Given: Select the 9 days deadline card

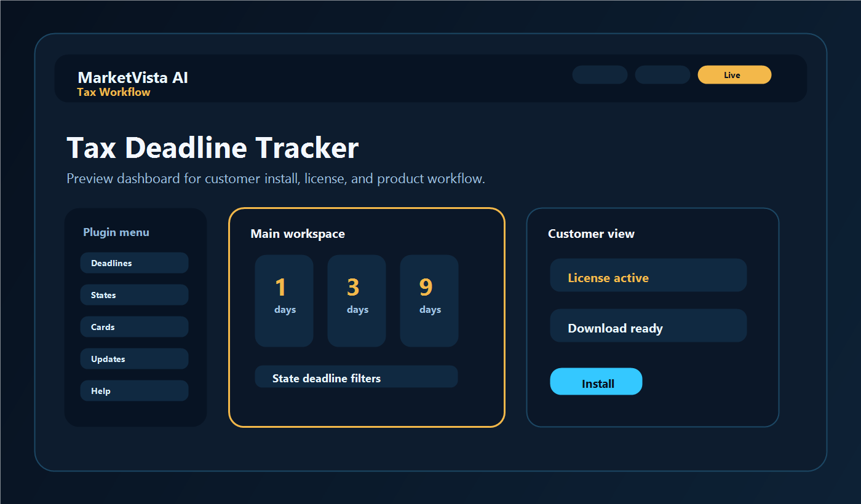Looking at the screenshot, I should [429, 301].
